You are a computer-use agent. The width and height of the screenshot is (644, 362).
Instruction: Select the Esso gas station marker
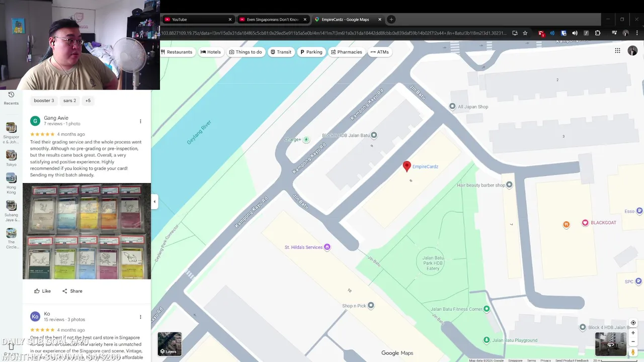639,211
